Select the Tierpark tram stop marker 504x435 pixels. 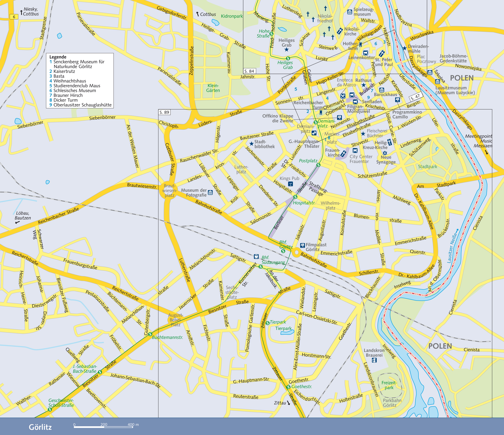pyautogui.click(x=268, y=323)
